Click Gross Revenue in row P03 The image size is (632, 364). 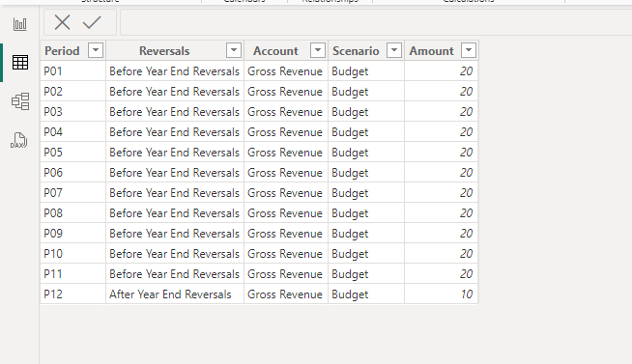click(x=286, y=112)
